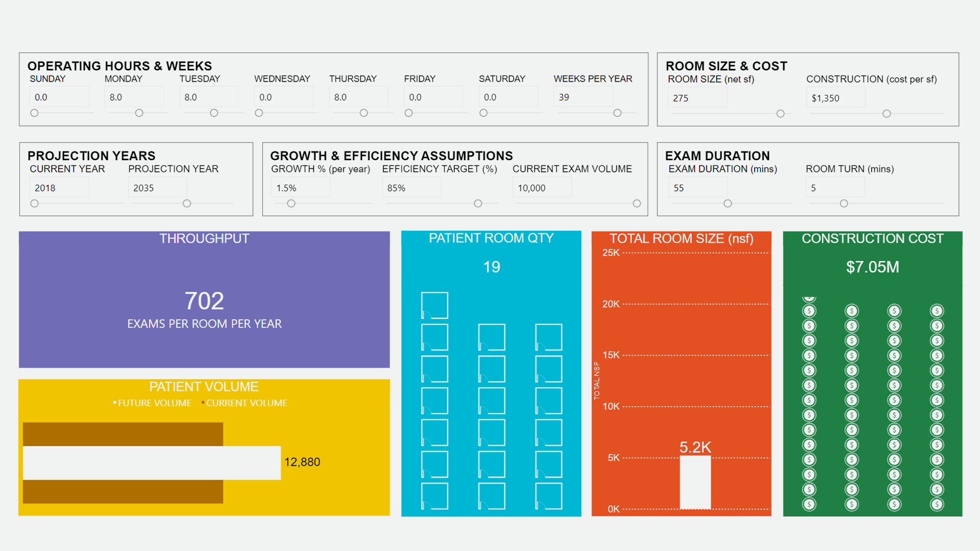Screen dimensions: 980x551
Task: Click the WEEKS PER YEAR slider handle
Action: (617, 113)
